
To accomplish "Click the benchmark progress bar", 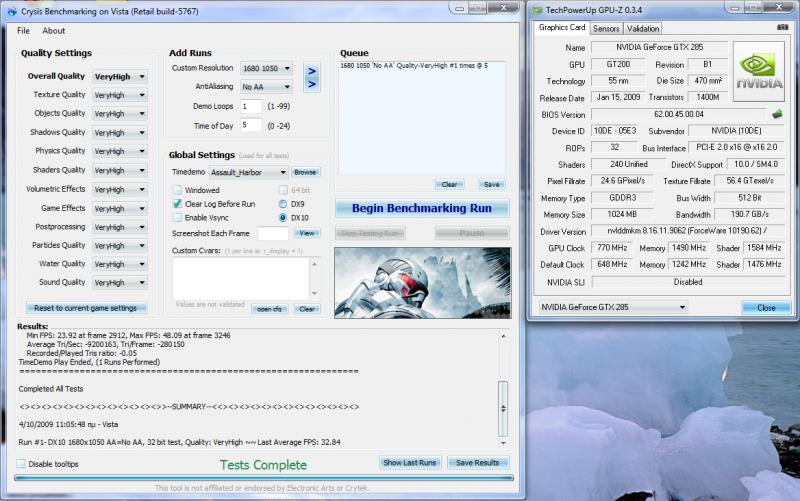I will (x=264, y=478).
